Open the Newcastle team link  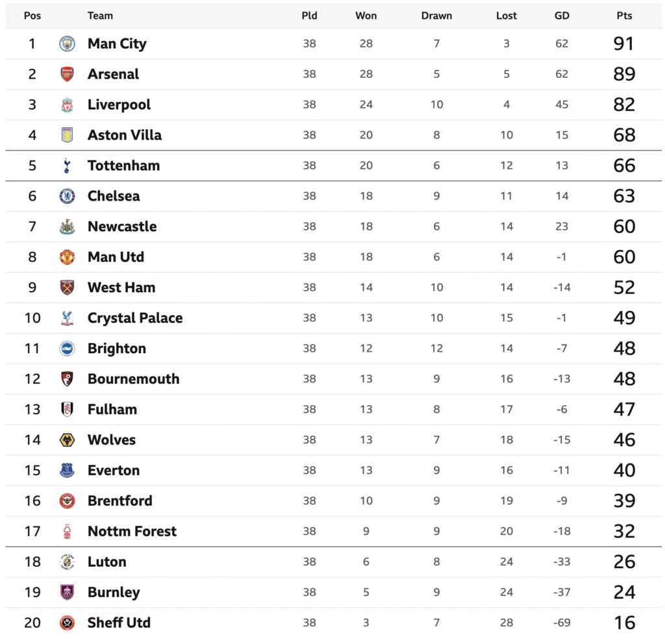(122, 227)
